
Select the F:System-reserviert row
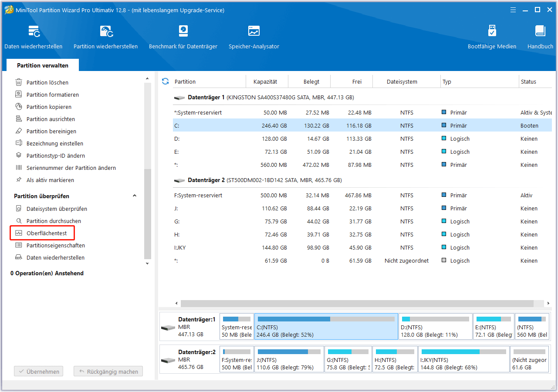[362, 195]
